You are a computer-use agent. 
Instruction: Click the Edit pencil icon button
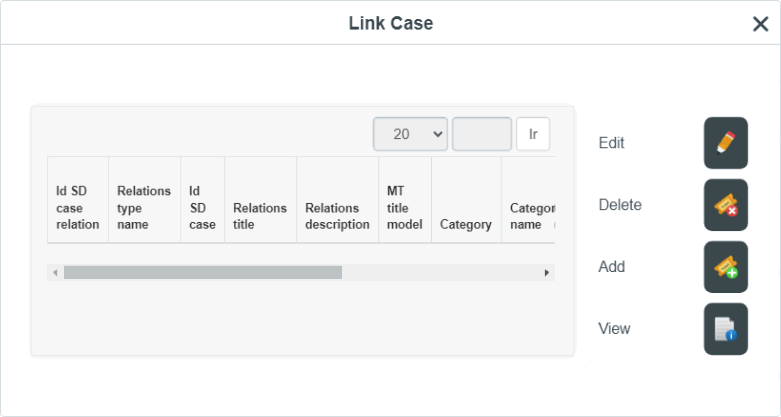pyautogui.click(x=726, y=143)
